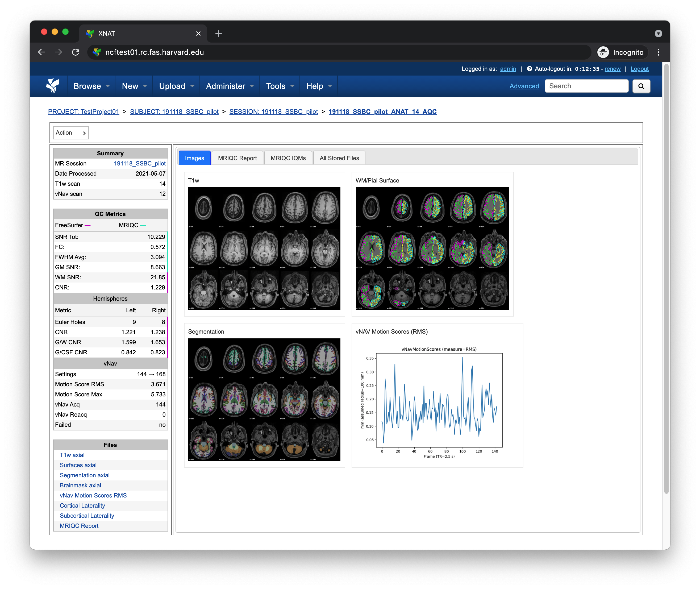Click the T1w brain image thumbnail

pyautogui.click(x=264, y=248)
